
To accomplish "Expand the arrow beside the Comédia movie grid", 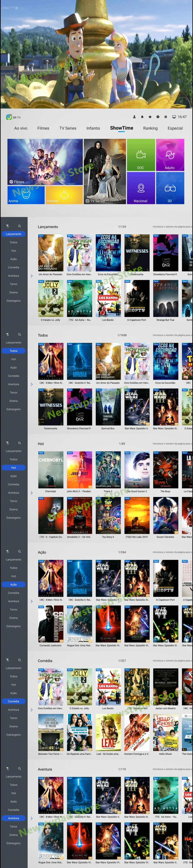I will point(32,710).
